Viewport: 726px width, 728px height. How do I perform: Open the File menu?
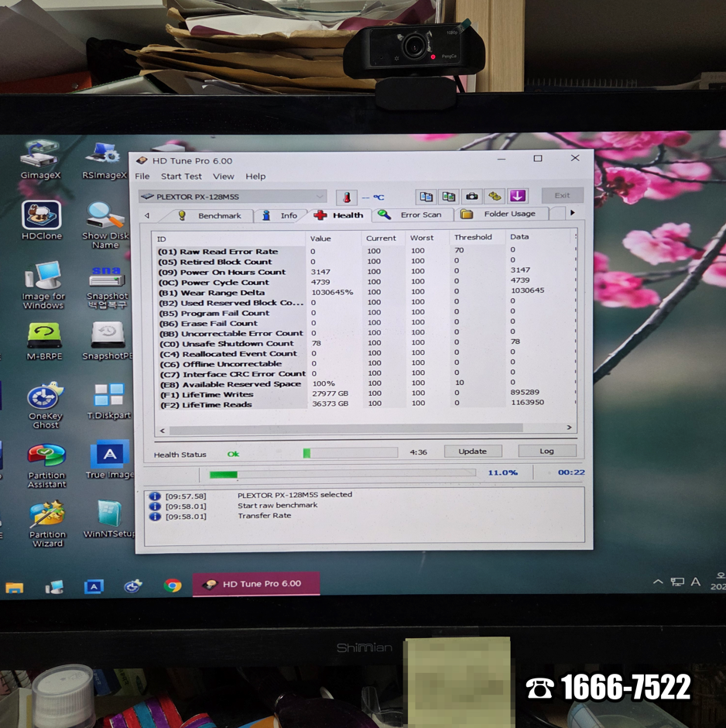[142, 177]
